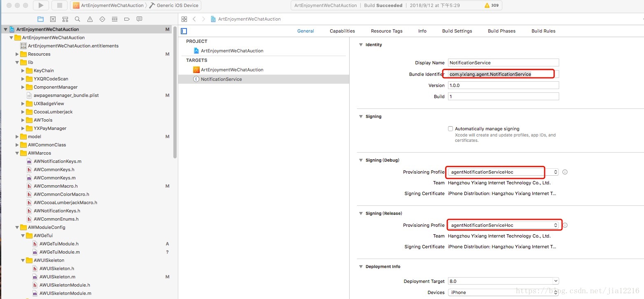This screenshot has width=644, height=299.
Task: Enable Automatically manage signing checkbox
Action: 450,129
